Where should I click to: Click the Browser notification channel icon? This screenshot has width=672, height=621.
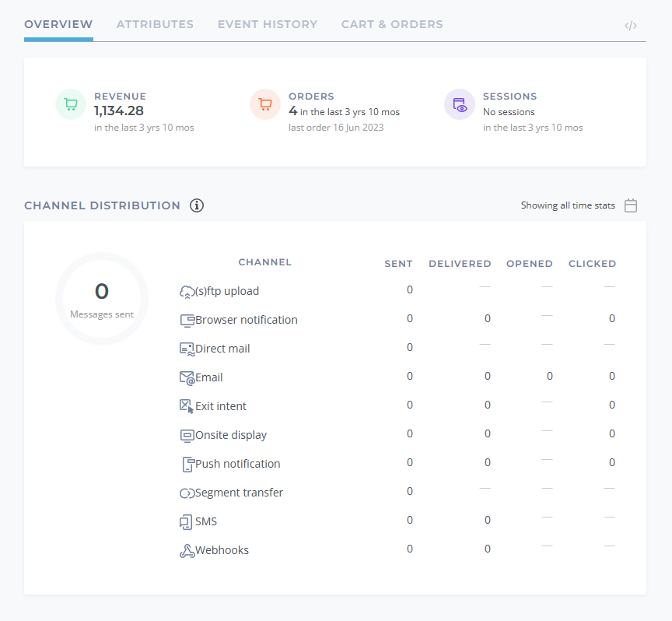(x=187, y=321)
